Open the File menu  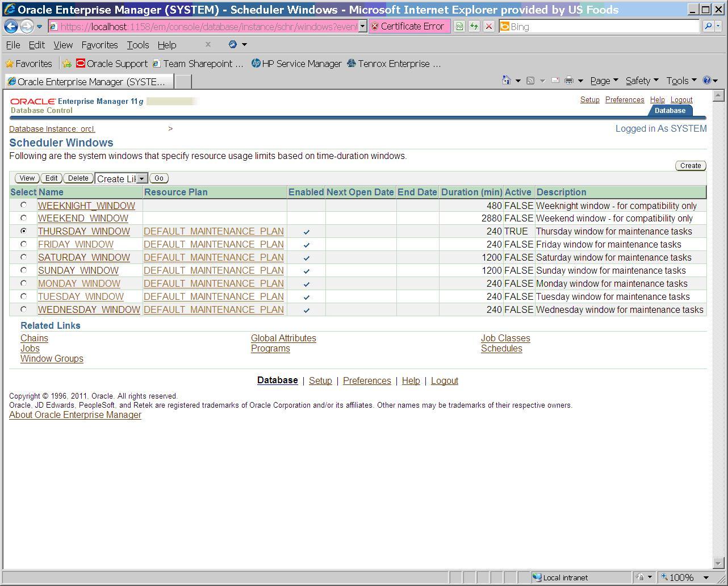(13, 45)
